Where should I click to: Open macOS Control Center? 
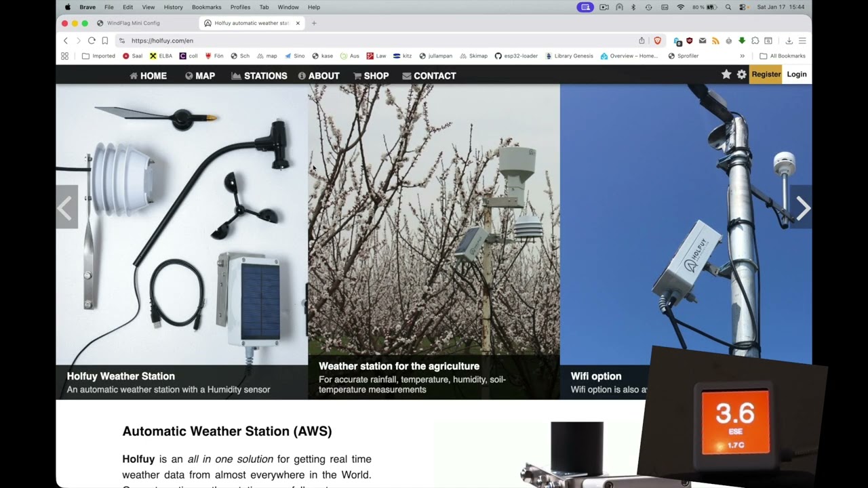pyautogui.click(x=743, y=7)
